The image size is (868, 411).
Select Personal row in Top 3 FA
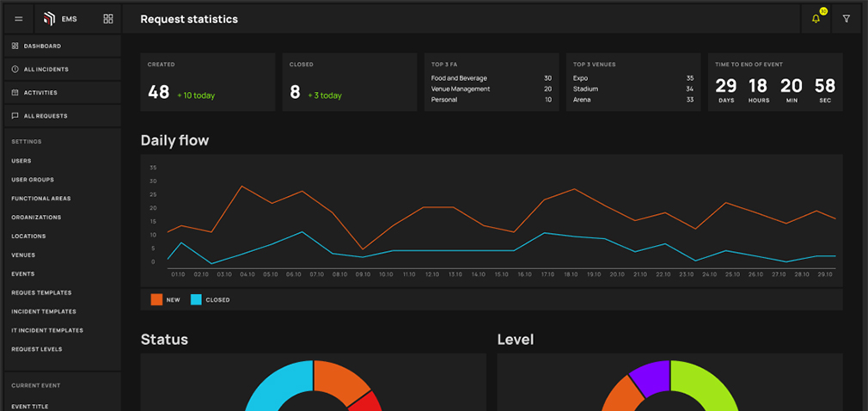coord(492,100)
